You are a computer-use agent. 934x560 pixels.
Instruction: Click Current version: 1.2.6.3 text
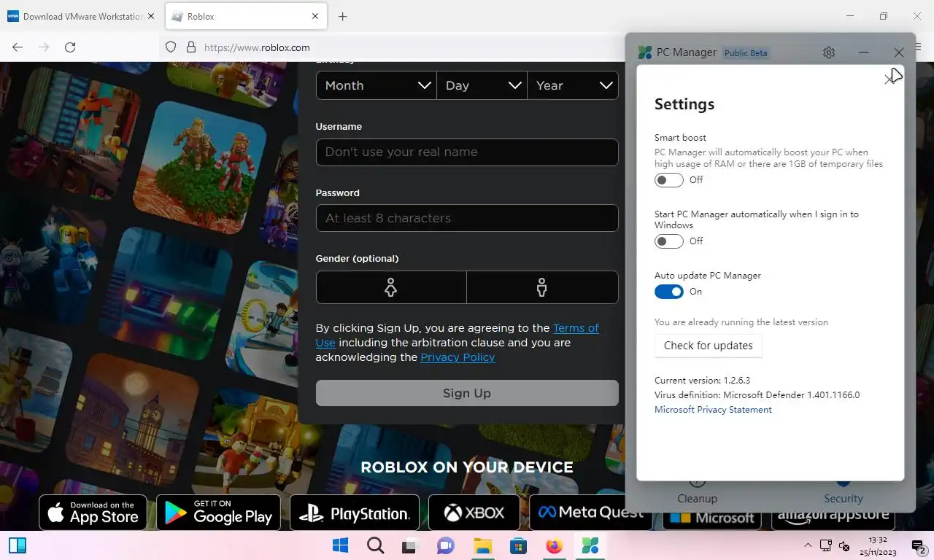click(702, 381)
